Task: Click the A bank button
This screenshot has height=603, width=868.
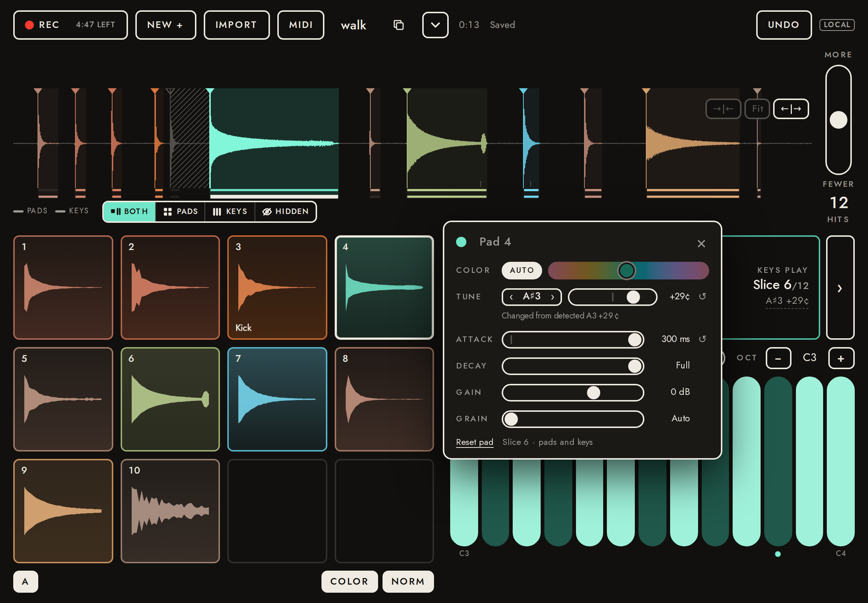Action: click(x=25, y=581)
